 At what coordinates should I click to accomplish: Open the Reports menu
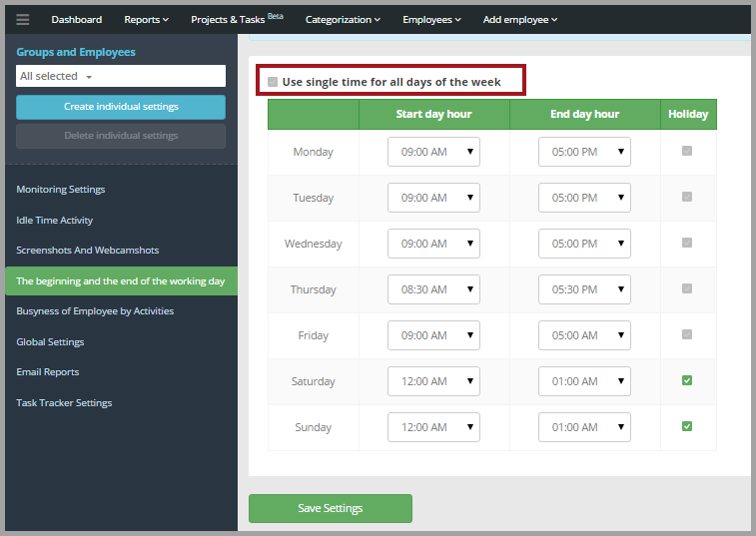click(146, 19)
